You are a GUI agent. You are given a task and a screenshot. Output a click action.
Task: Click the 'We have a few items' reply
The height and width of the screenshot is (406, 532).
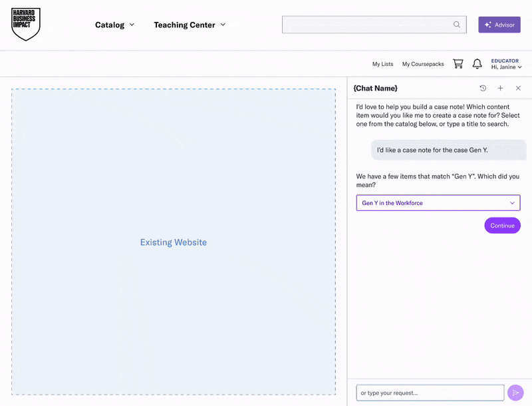[x=438, y=180]
